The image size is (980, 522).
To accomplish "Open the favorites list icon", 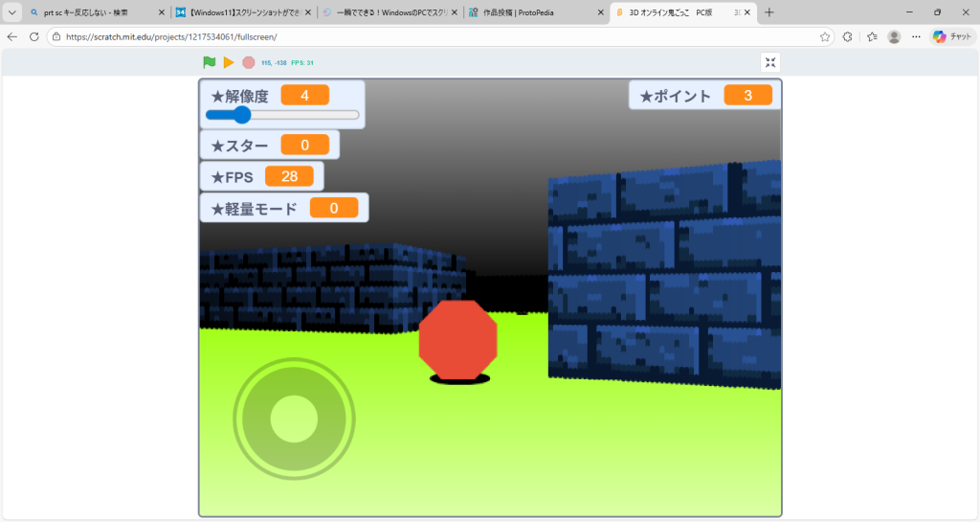I will (x=872, y=36).
